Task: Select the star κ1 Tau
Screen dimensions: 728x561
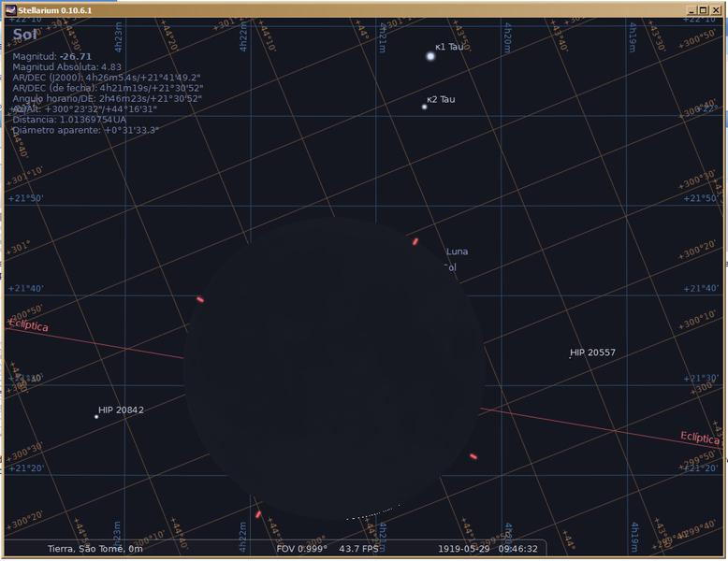Action: (x=430, y=56)
